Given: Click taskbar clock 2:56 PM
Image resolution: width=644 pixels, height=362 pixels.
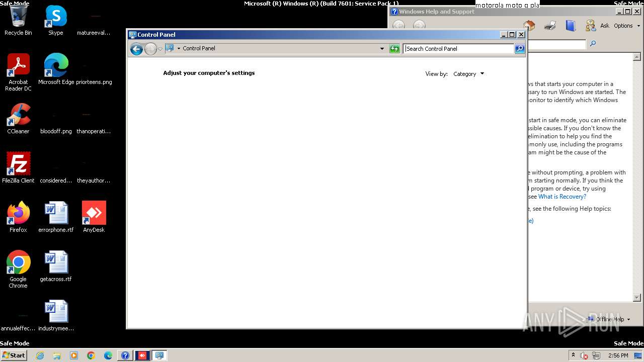Looking at the screenshot, I should pyautogui.click(x=618, y=355).
